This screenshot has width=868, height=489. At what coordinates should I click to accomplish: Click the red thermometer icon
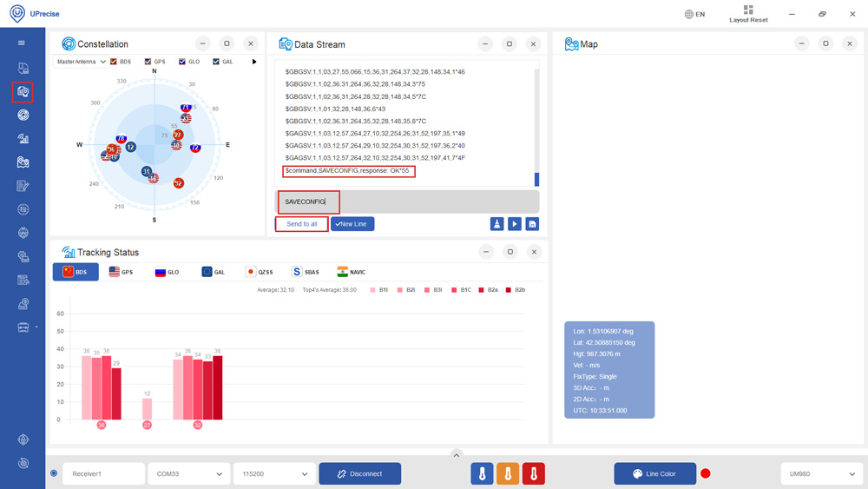(533, 473)
